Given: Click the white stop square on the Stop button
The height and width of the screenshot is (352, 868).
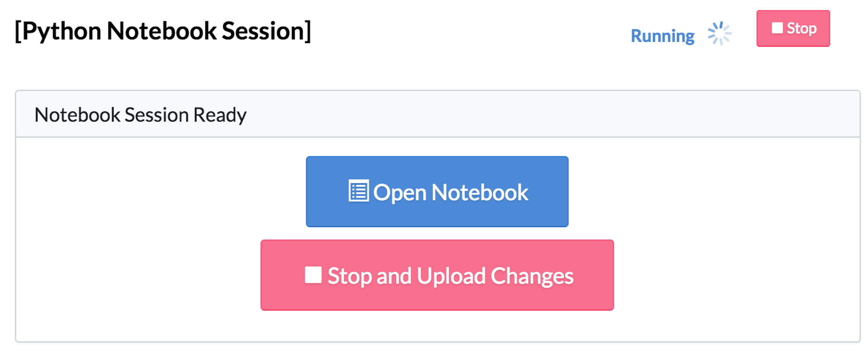Looking at the screenshot, I should point(778,27).
